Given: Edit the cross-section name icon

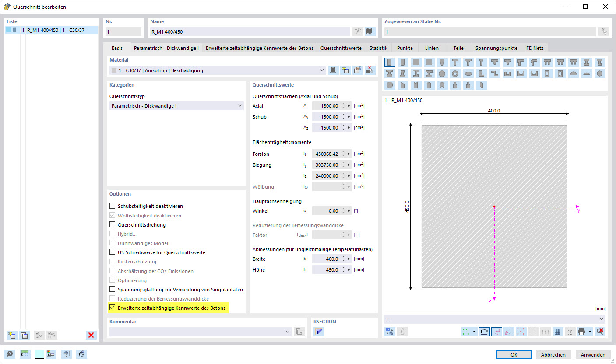Looking at the screenshot, I should click(x=358, y=31).
